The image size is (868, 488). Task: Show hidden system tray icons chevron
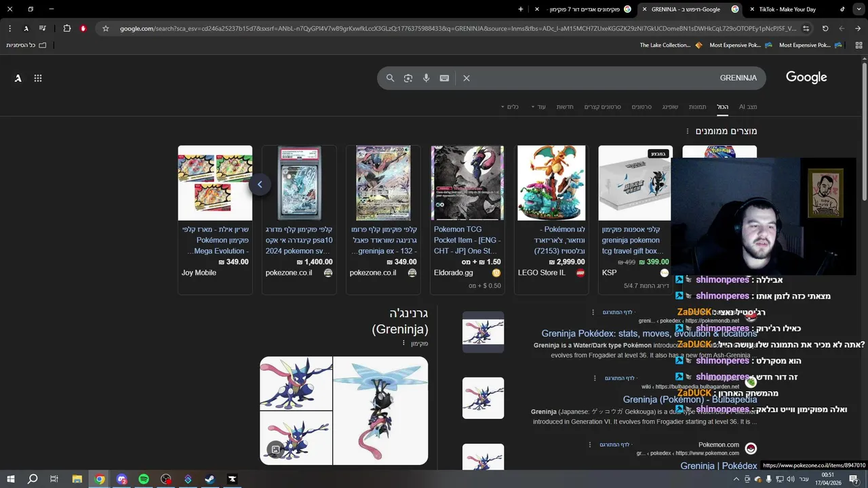pos(736,479)
